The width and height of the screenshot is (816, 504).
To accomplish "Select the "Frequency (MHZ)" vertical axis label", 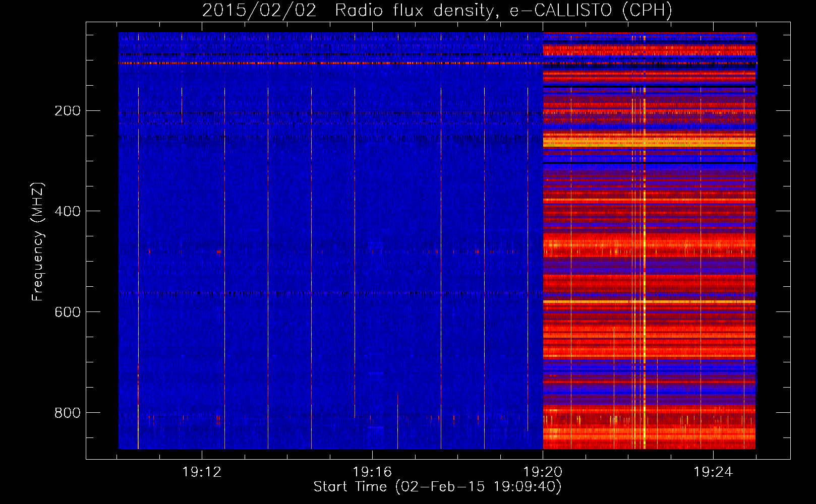I will 38,242.
